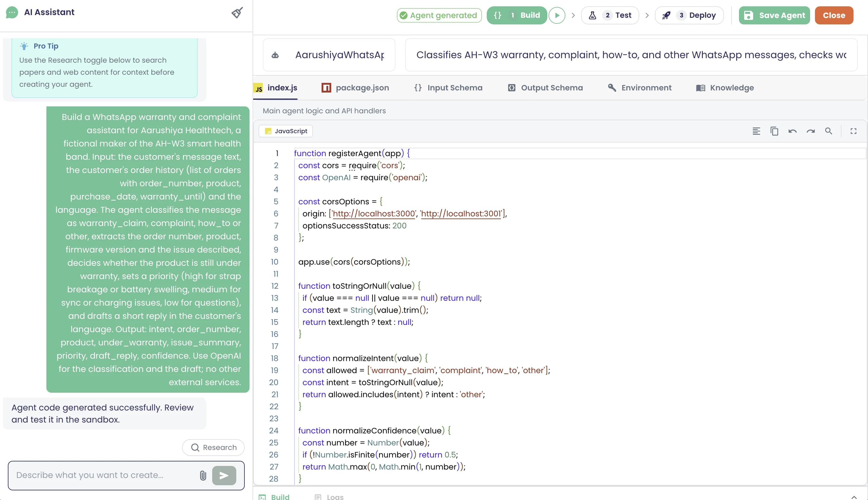
Task: Run the build with the play button
Action: tap(557, 15)
